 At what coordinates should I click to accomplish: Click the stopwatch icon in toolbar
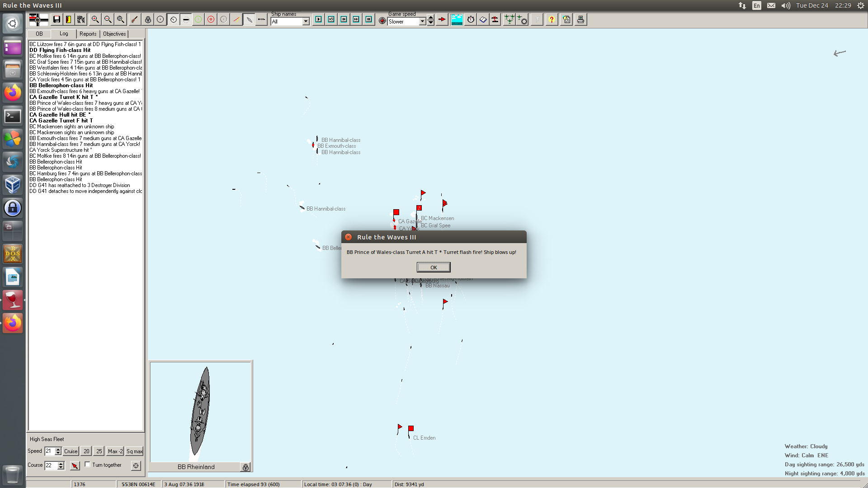pyautogui.click(x=471, y=19)
